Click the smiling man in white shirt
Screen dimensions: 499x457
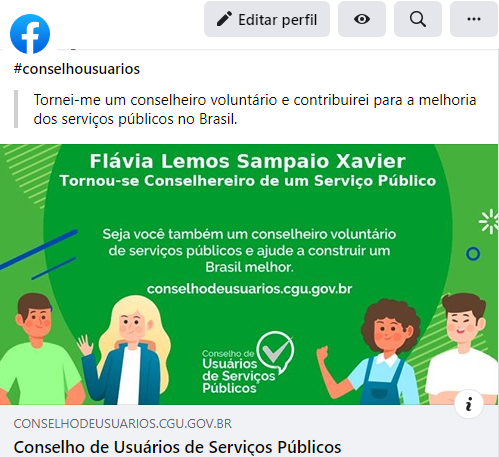462,349
